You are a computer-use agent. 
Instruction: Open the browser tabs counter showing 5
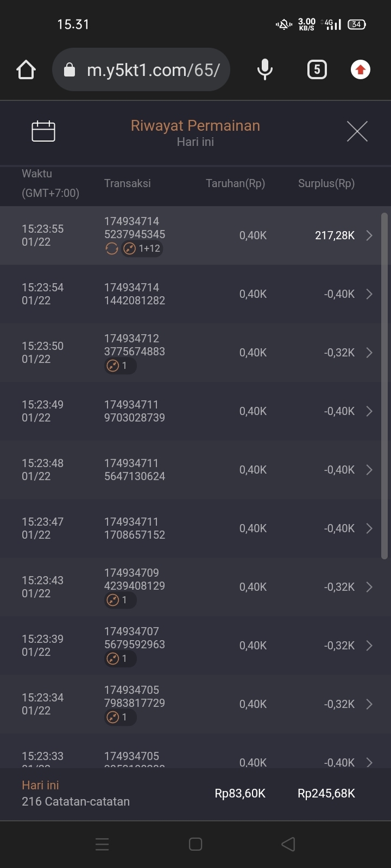point(317,69)
